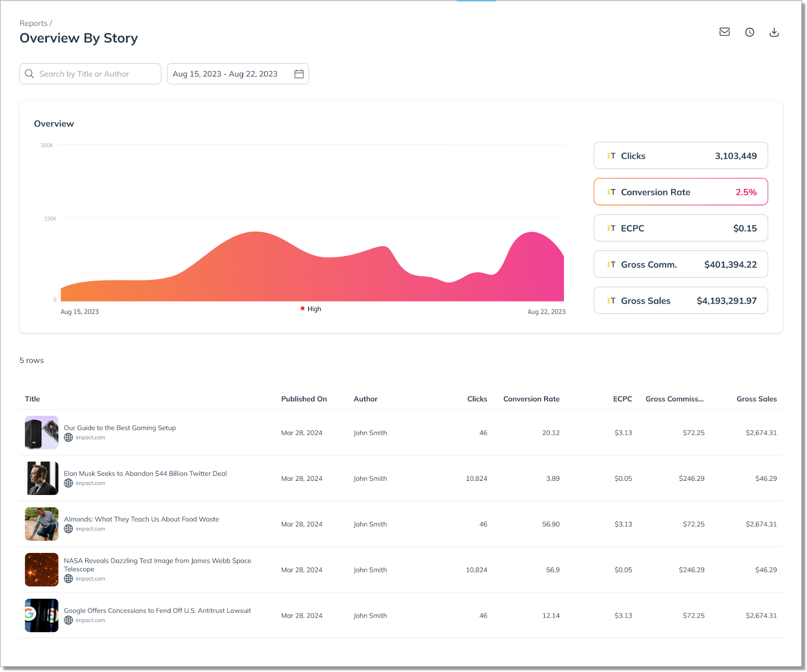Click the $401,394.22 Gross Comm. value
The width and height of the screenshot is (807, 672).
[x=730, y=264]
